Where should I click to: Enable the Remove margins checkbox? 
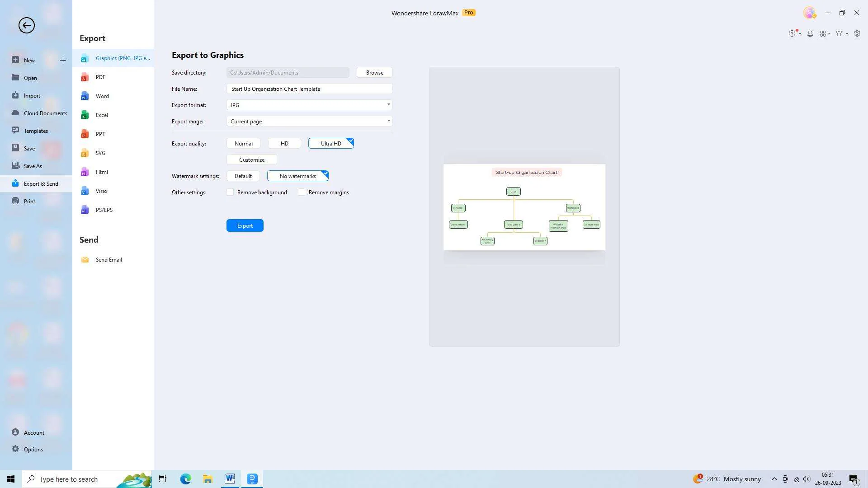(302, 192)
